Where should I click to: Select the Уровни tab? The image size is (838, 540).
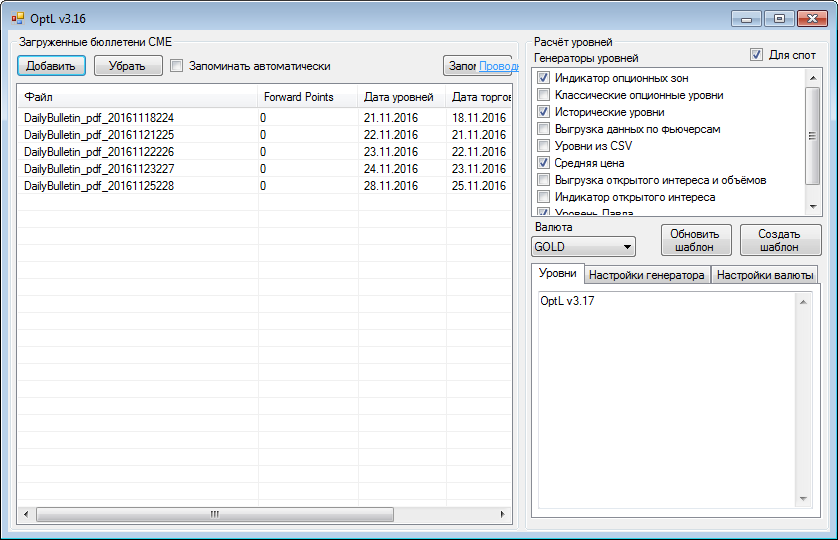pyautogui.click(x=557, y=274)
